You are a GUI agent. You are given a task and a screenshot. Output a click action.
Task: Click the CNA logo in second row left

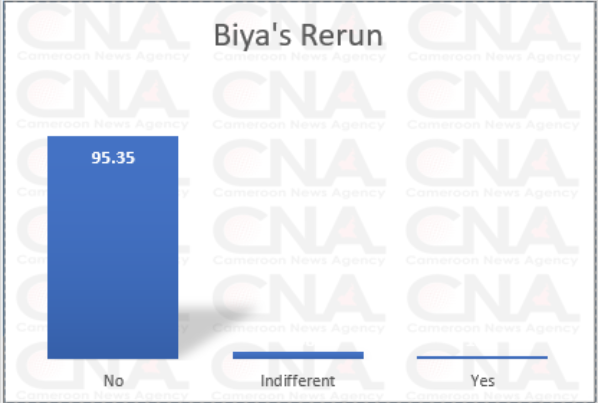[x=103, y=94]
